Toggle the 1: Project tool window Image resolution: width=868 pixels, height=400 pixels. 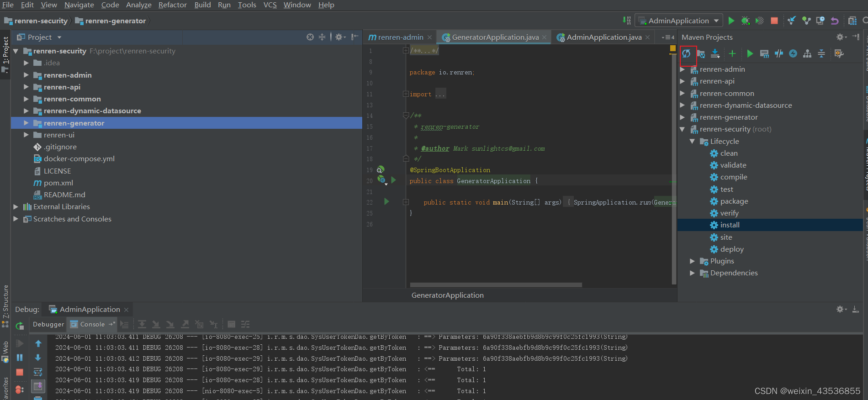tap(5, 55)
